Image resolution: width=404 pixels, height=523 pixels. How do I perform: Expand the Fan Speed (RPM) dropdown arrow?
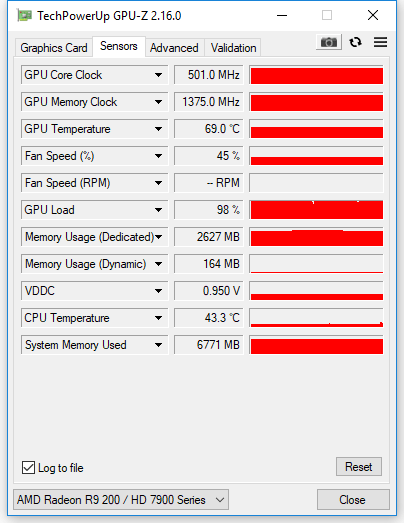158,183
